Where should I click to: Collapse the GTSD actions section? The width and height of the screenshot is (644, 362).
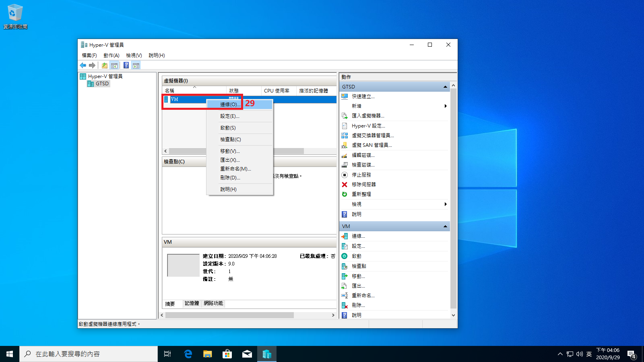point(445,87)
